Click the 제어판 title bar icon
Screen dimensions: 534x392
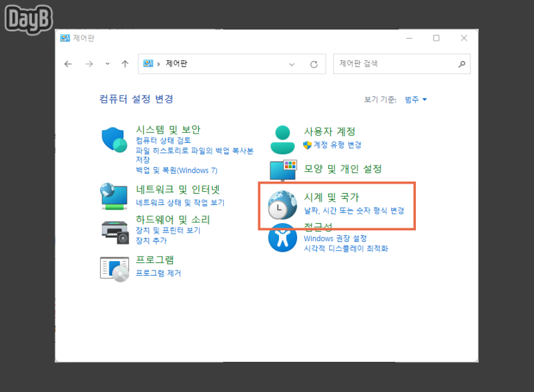point(64,38)
